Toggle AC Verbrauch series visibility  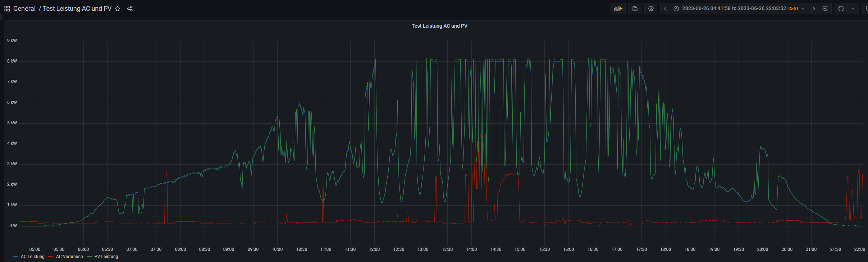pyautogui.click(x=69, y=257)
